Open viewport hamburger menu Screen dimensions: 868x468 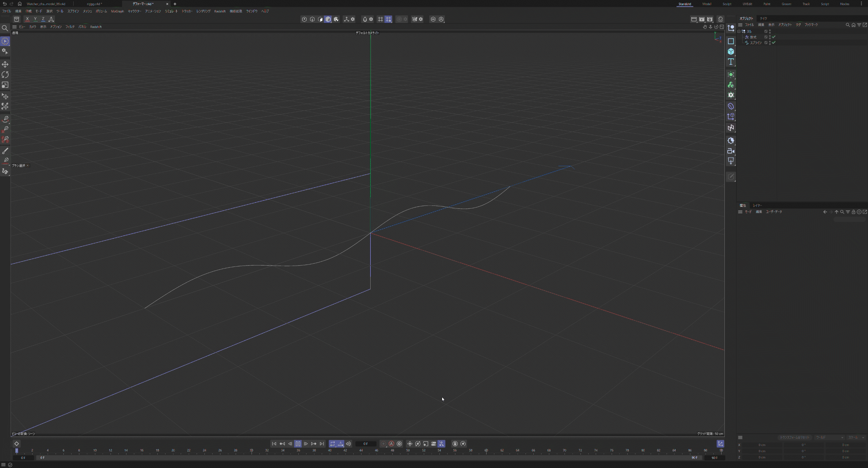click(14, 27)
